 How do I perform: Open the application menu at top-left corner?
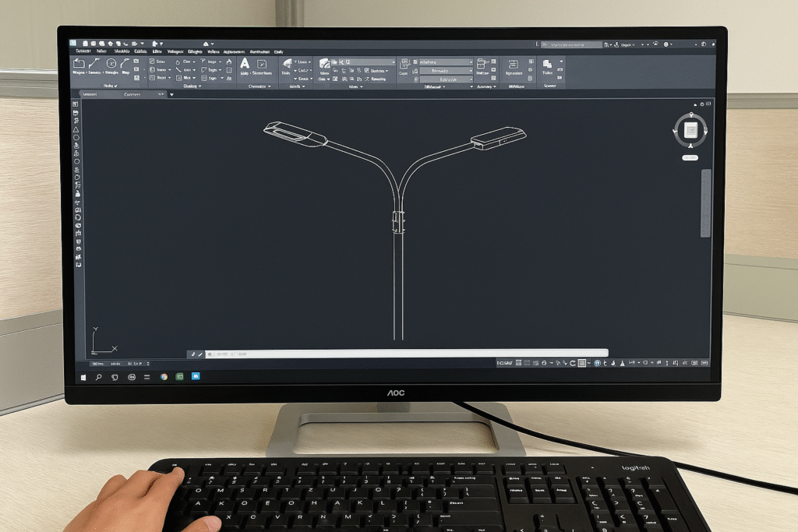coord(74,42)
